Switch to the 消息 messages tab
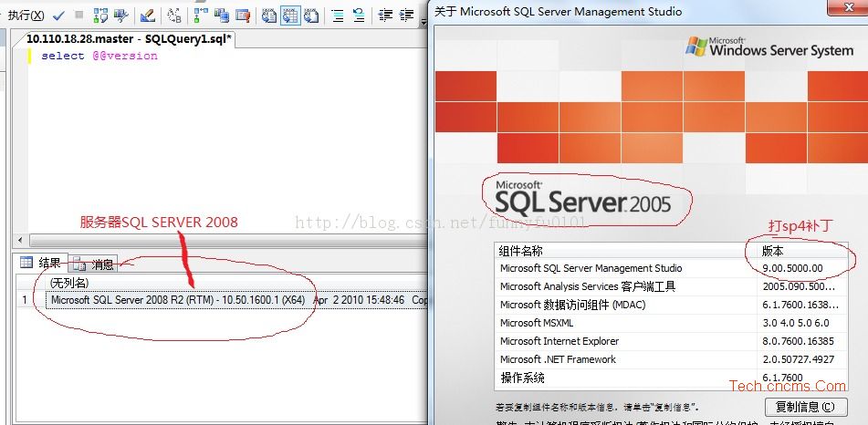 93,264
